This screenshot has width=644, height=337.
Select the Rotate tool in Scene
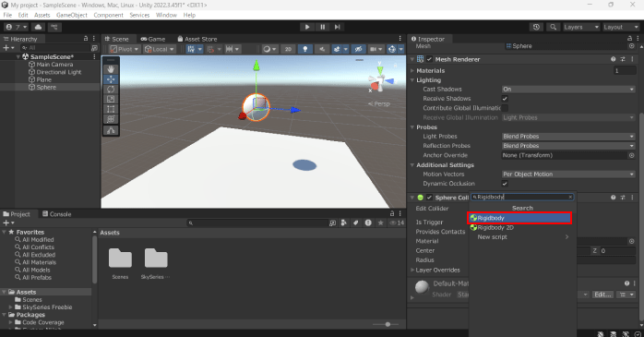pyautogui.click(x=111, y=90)
